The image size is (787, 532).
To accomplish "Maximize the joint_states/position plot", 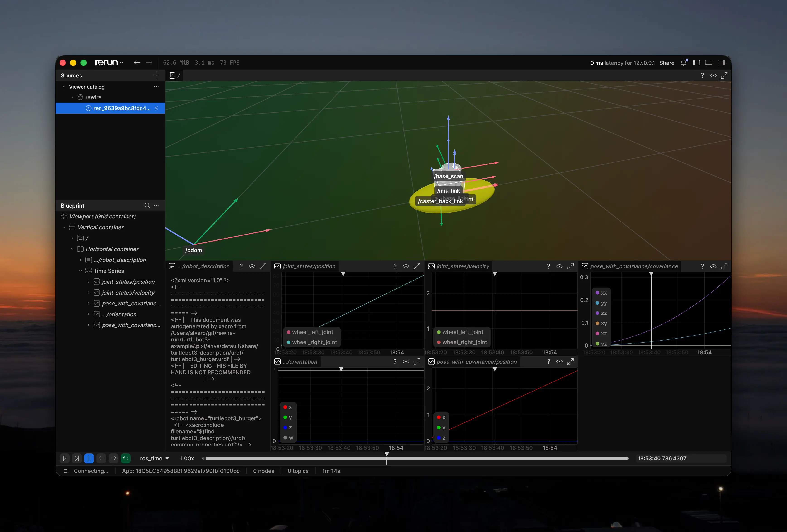I will point(417,266).
